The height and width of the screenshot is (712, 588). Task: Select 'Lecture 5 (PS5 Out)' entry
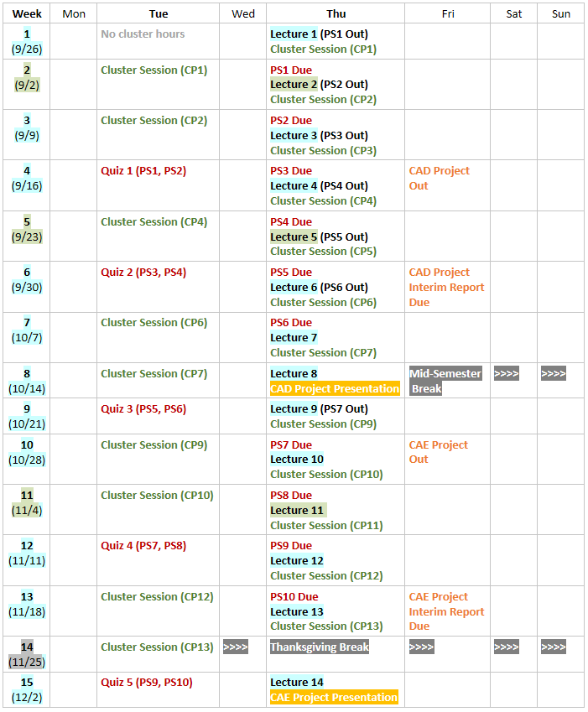pyautogui.click(x=319, y=236)
